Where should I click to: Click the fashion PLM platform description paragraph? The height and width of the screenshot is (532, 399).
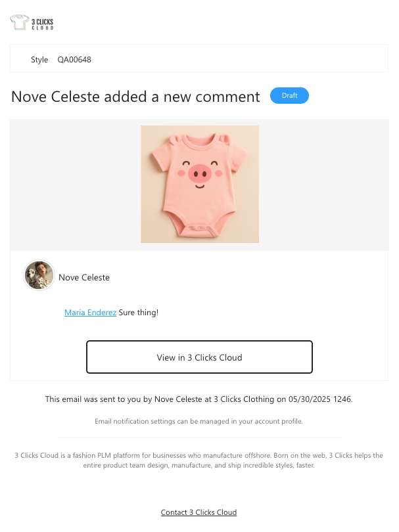199,460
